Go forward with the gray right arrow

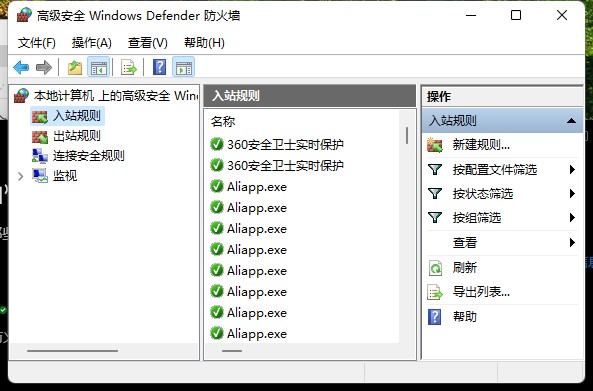tap(43, 68)
